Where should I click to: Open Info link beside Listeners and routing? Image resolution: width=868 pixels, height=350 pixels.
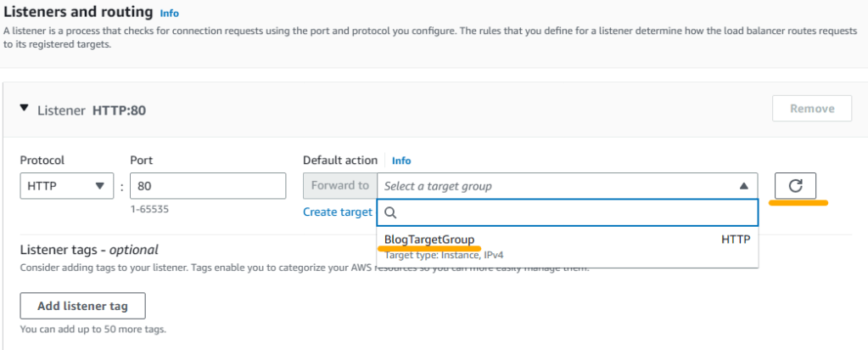[170, 14]
